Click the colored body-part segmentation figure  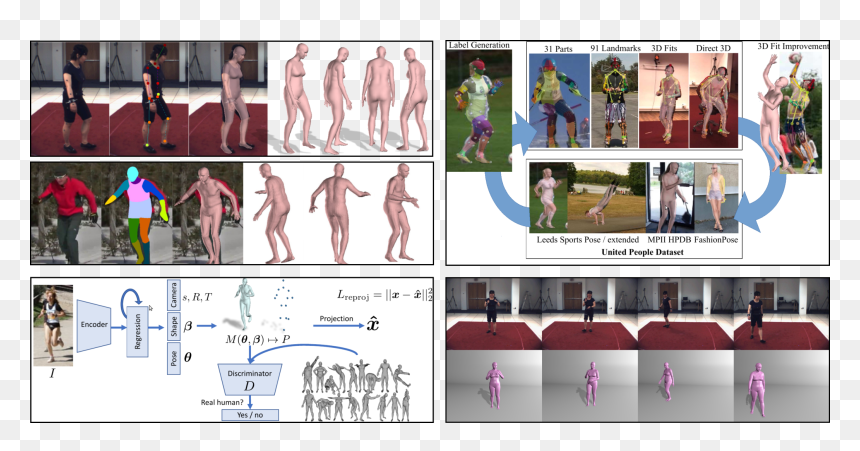click(x=138, y=213)
